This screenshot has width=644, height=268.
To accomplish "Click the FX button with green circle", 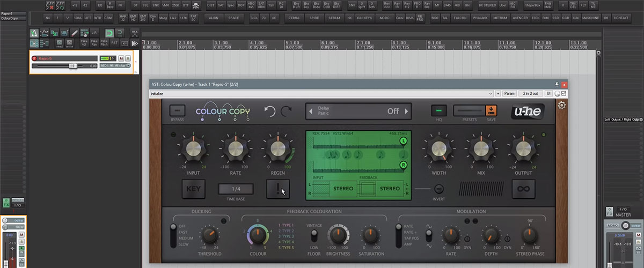I will 61,5.
